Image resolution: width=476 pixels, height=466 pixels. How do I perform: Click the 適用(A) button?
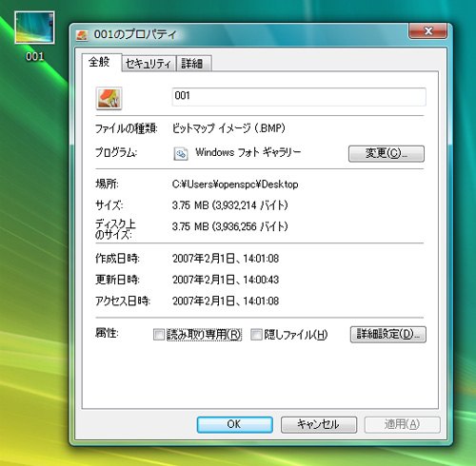402,424
